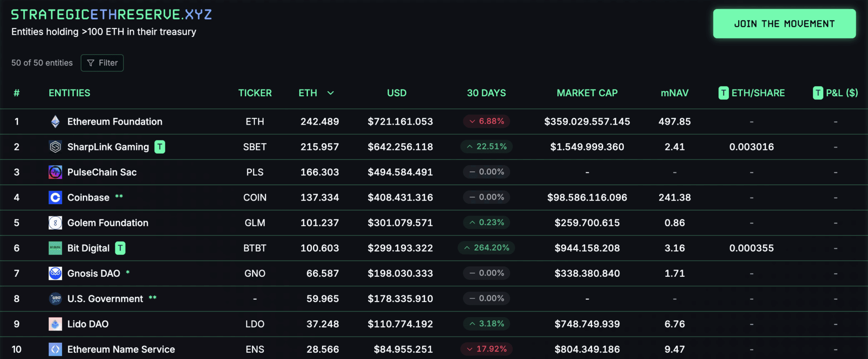The image size is (868, 359).
Task: Click the funnel icon in the Filter button
Action: pos(91,63)
